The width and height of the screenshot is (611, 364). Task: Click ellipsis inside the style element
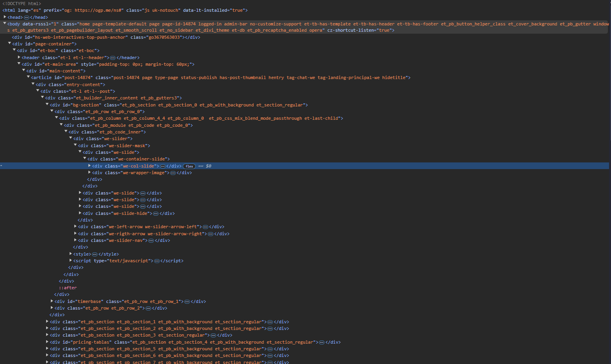point(95,254)
